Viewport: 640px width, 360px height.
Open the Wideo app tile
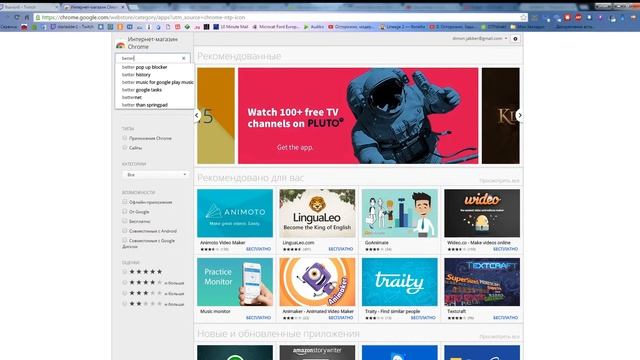(482, 220)
